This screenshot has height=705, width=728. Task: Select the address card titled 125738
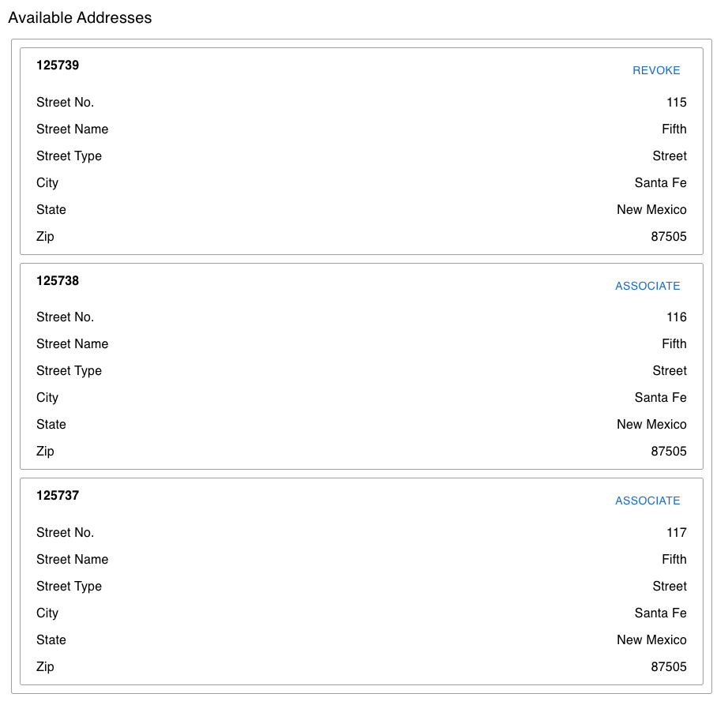click(x=58, y=280)
